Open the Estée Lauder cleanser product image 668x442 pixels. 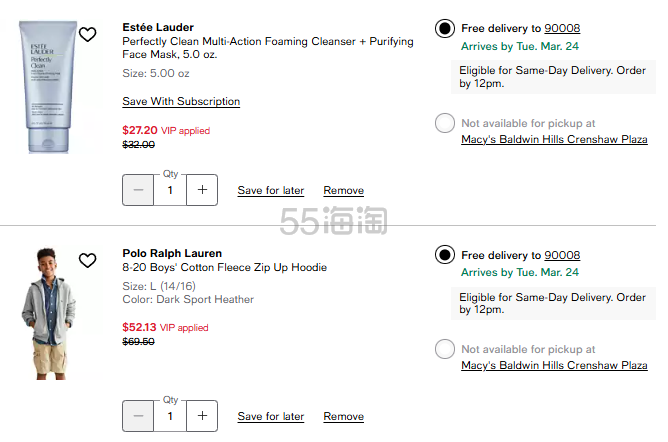pyautogui.click(x=46, y=86)
